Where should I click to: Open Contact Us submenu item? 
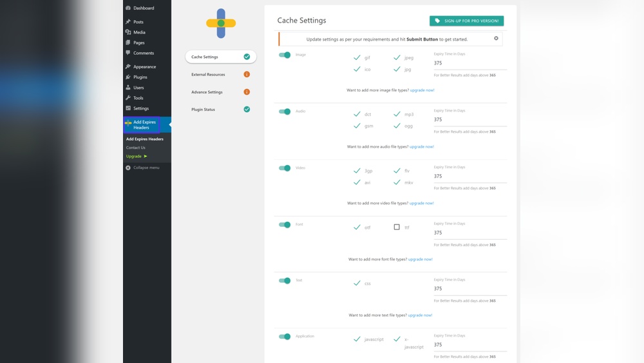(x=135, y=148)
